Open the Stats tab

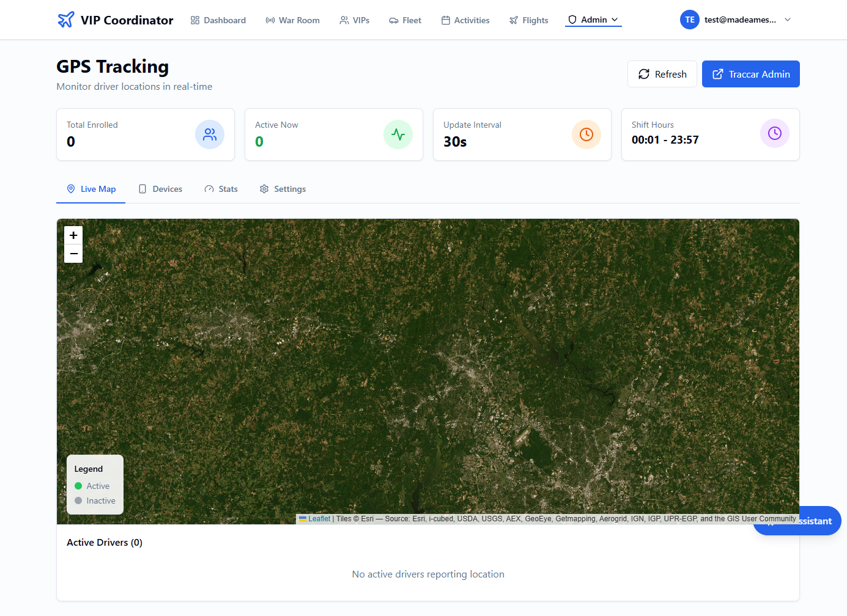tap(221, 189)
